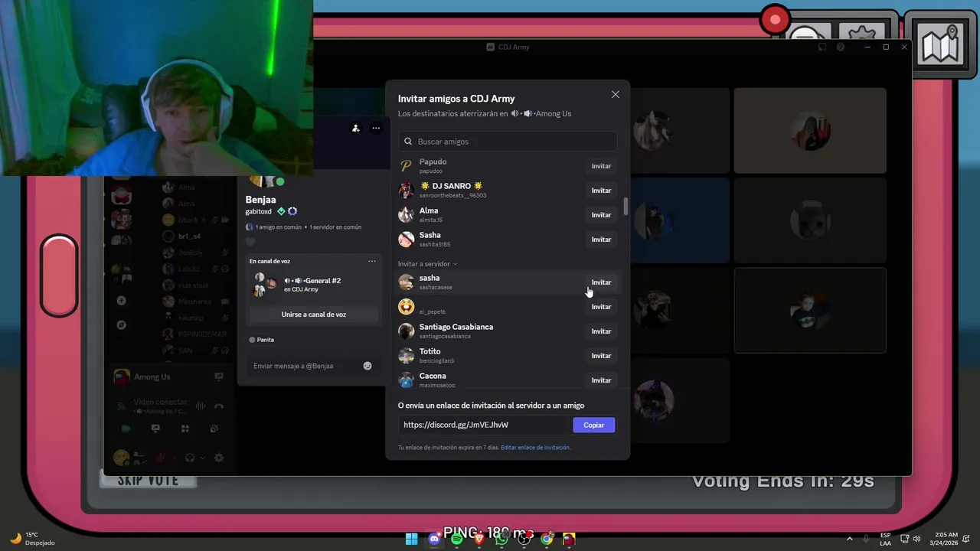Click Unirse a canal de voz button
The height and width of the screenshot is (551, 980).
point(314,315)
